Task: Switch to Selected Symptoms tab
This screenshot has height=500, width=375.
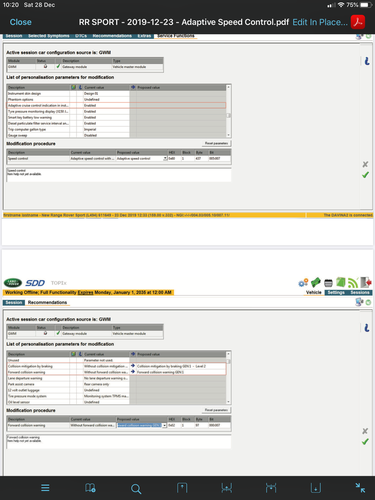Action: (49, 36)
